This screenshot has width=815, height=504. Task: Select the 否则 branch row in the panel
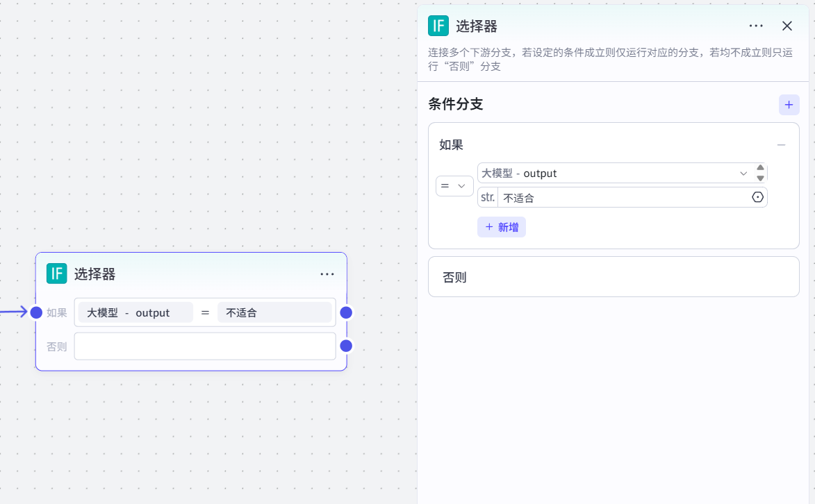coord(614,277)
